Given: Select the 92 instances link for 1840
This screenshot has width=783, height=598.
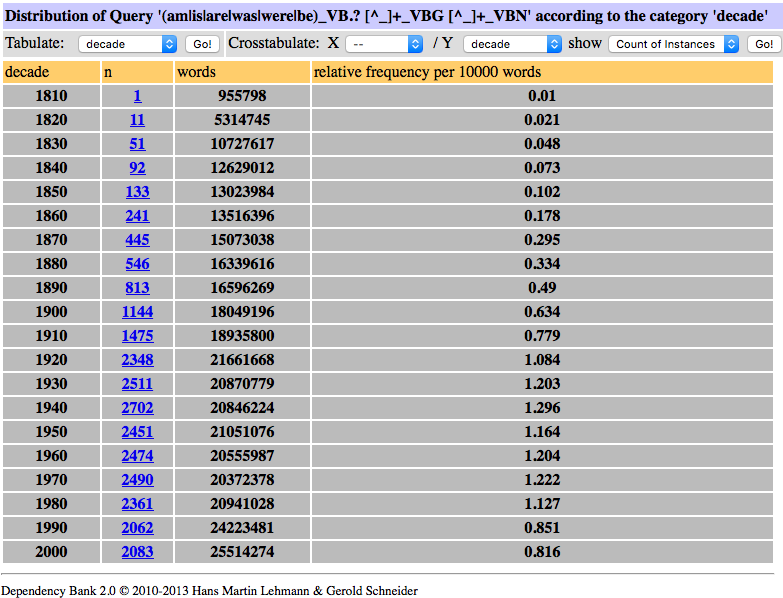Looking at the screenshot, I should tap(137, 168).
